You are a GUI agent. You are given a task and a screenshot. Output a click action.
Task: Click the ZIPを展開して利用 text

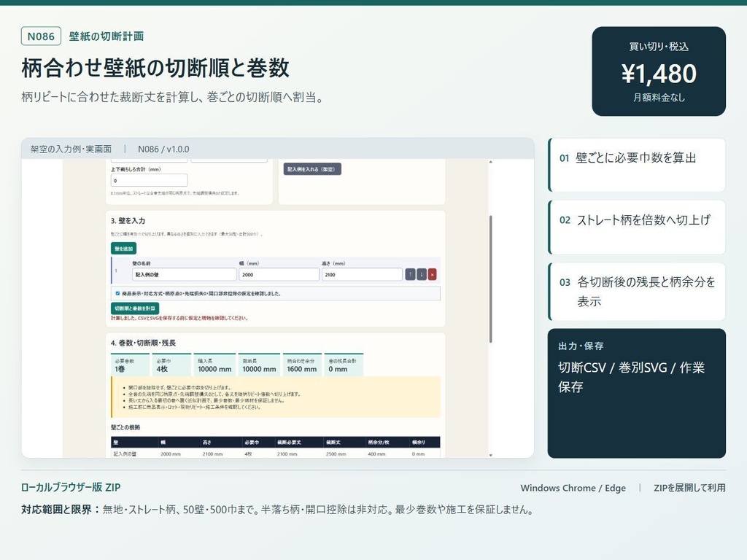(x=689, y=488)
